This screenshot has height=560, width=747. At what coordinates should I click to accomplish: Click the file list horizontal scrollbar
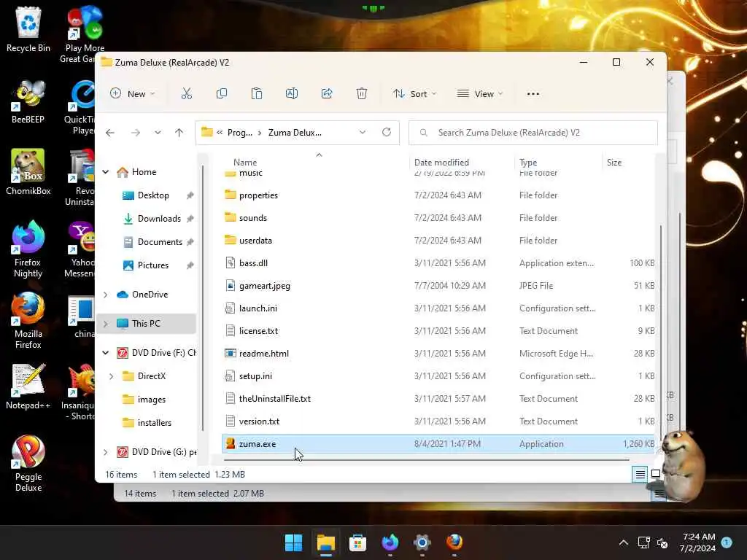tap(426, 460)
